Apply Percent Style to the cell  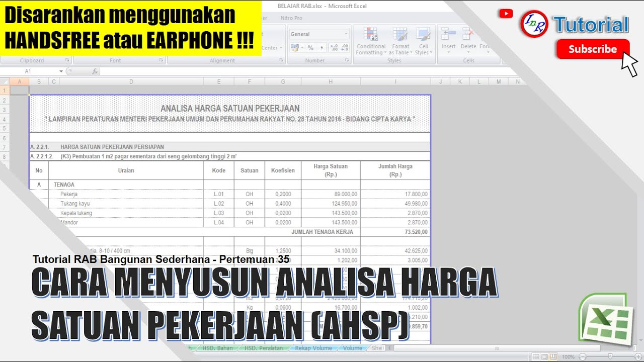(310, 48)
